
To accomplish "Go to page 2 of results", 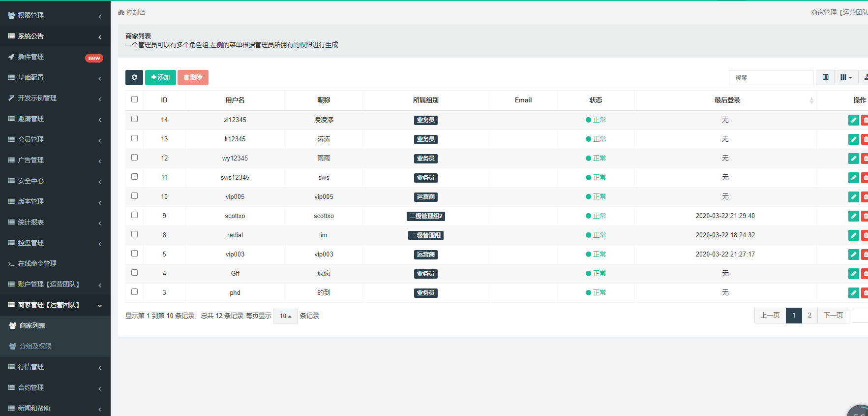I will [809, 316].
